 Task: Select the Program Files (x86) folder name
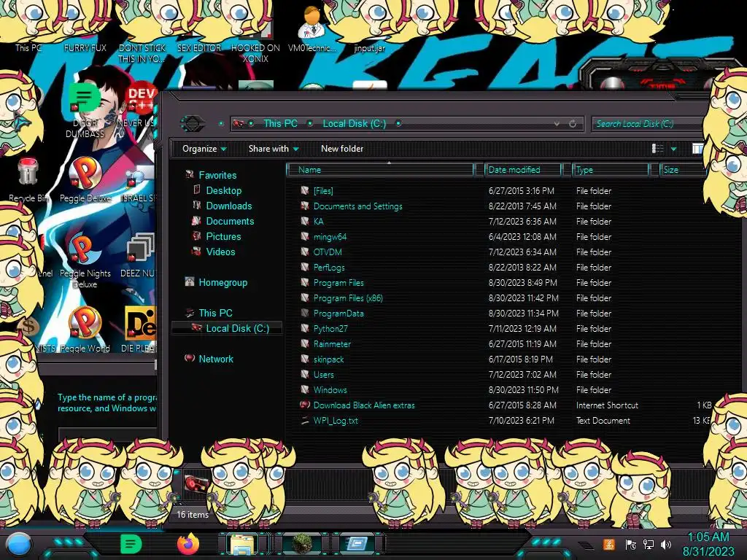(348, 298)
